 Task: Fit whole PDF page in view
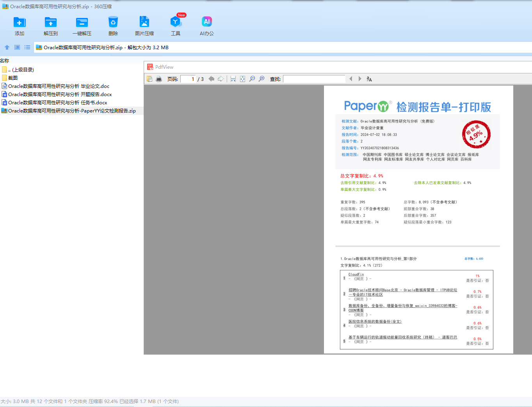[242, 79]
